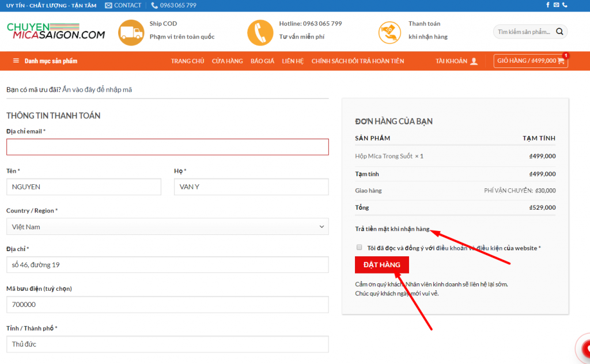This screenshot has width=590, height=364.
Task: Click the coupon code entry link
Action: click(x=97, y=89)
